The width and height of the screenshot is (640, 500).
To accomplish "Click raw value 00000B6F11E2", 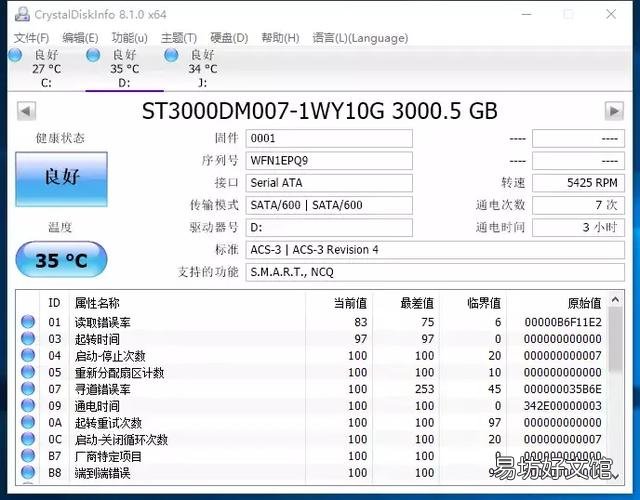I will (563, 322).
